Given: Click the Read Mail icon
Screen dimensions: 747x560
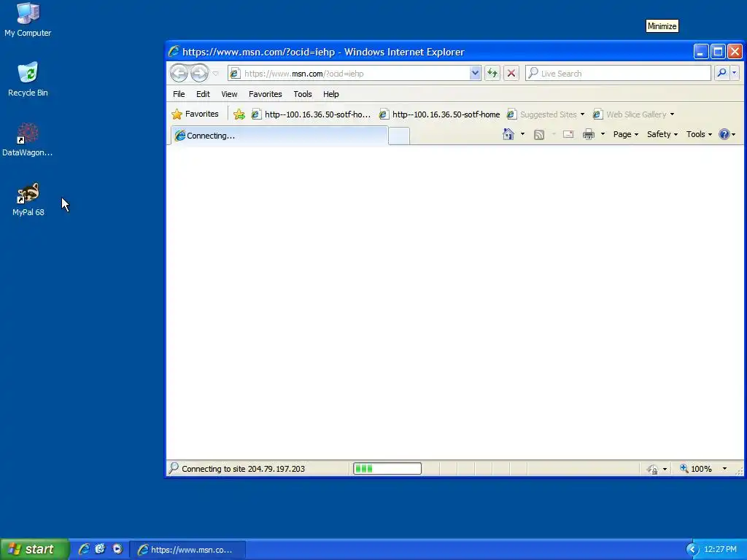Looking at the screenshot, I should tap(568, 134).
